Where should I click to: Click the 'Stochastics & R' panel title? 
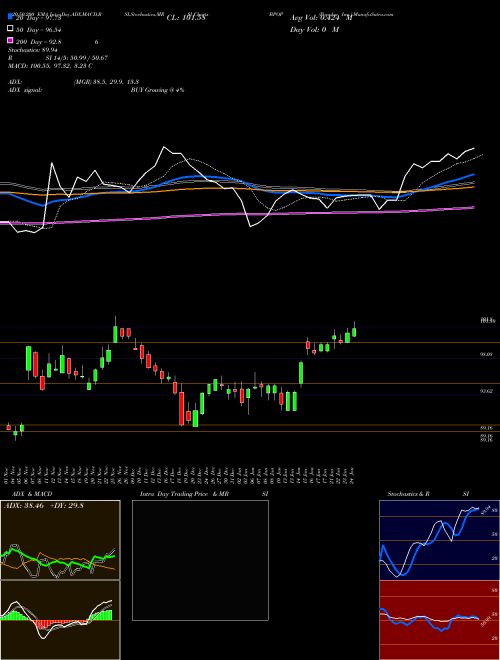pos(408,494)
